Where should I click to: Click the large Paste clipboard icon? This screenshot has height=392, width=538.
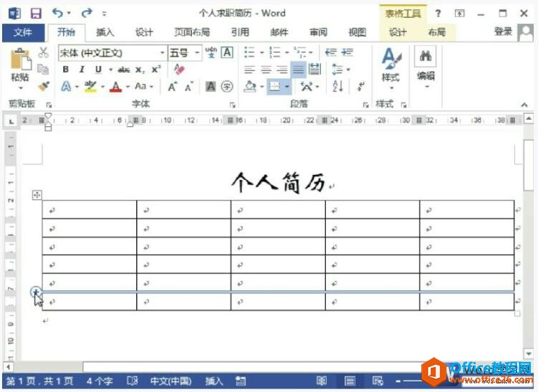pos(21,59)
